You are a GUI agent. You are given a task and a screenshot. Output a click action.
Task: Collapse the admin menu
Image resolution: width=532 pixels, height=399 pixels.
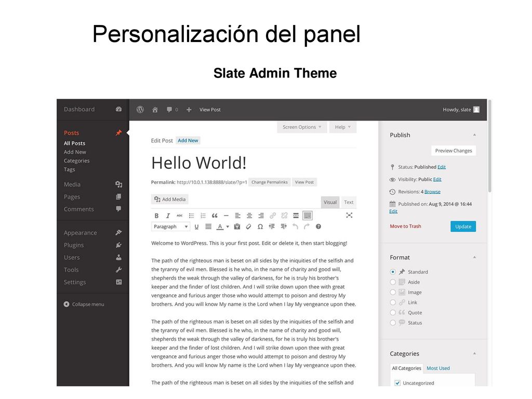point(84,304)
